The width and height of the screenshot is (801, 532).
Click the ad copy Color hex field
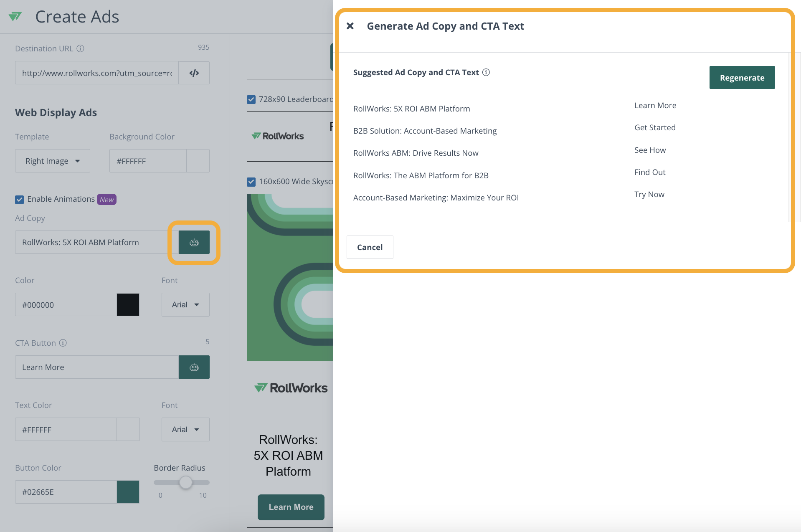point(66,304)
